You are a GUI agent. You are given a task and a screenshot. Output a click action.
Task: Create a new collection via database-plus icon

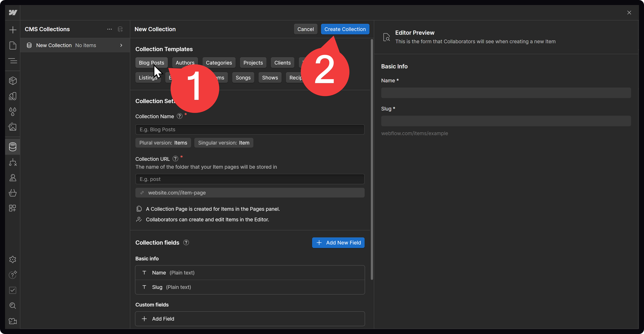pyautogui.click(x=120, y=29)
